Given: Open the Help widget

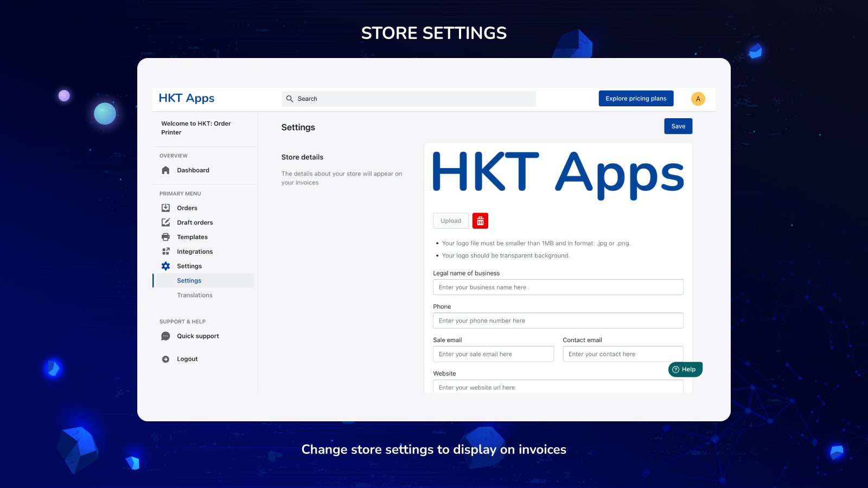Looking at the screenshot, I should pos(685,369).
